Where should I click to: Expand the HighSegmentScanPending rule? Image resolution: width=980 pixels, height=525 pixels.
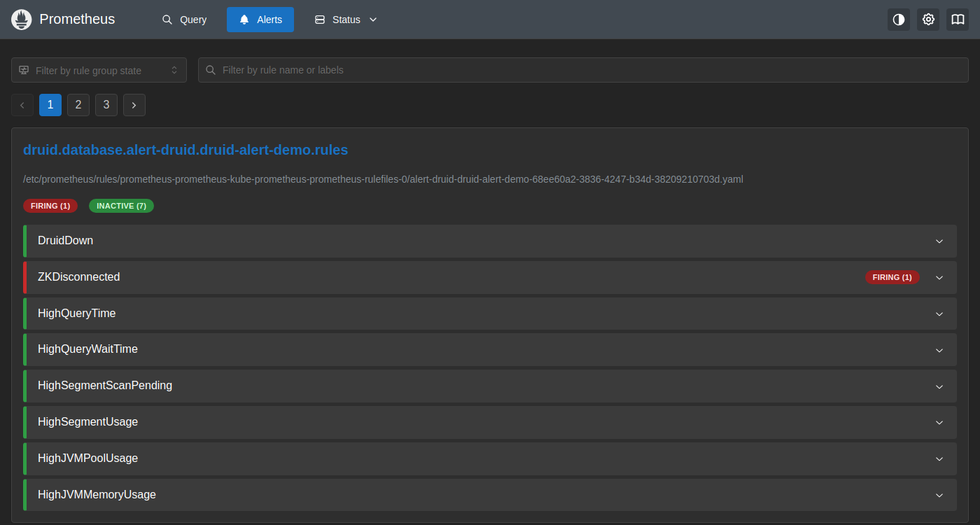(490, 386)
